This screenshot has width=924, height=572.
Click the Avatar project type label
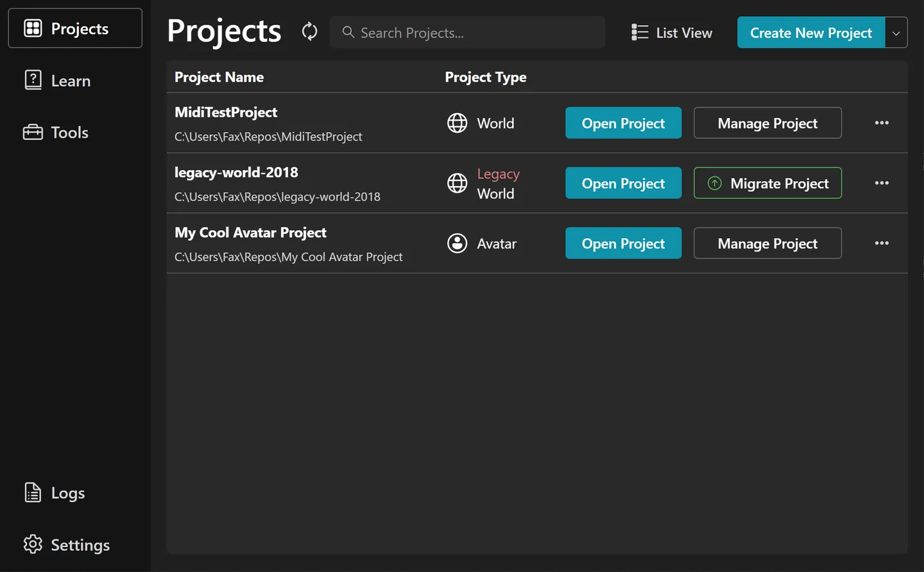click(x=497, y=244)
